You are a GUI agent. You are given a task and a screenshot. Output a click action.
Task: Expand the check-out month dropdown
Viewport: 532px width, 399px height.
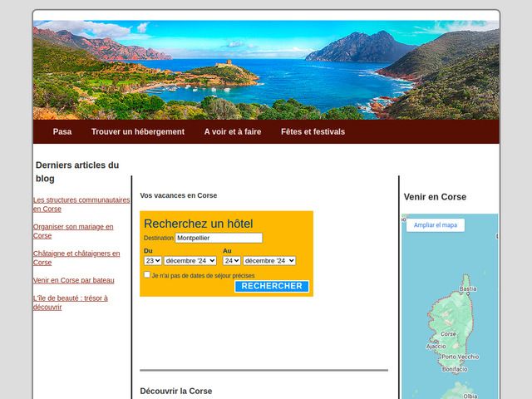pyautogui.click(x=269, y=260)
